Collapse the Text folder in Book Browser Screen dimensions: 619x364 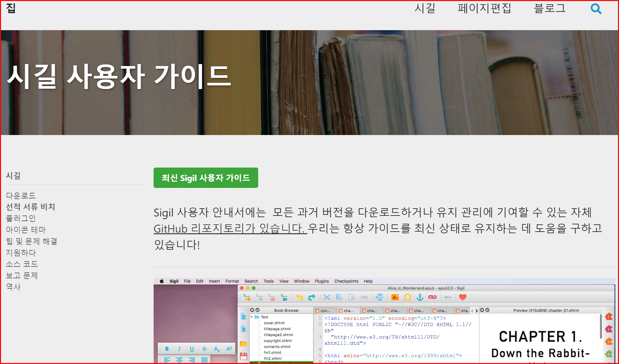pos(252,317)
